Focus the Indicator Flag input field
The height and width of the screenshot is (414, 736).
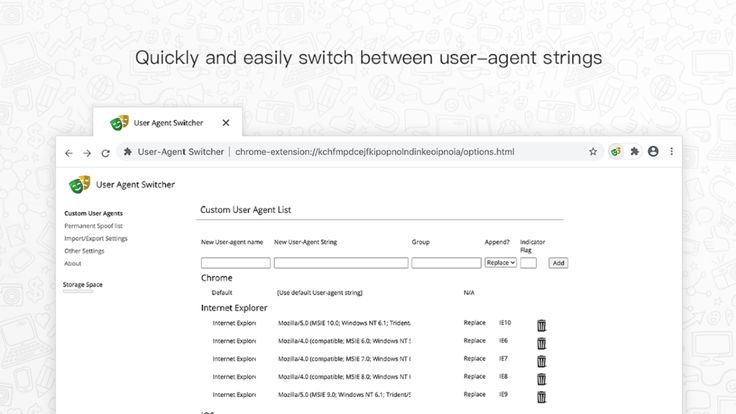[528, 263]
